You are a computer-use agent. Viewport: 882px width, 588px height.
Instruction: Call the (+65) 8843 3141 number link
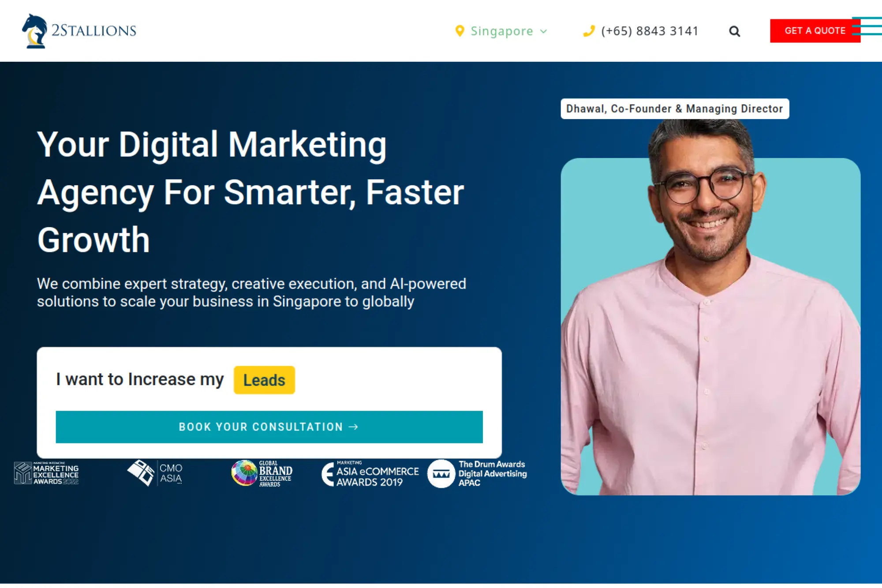click(x=650, y=31)
